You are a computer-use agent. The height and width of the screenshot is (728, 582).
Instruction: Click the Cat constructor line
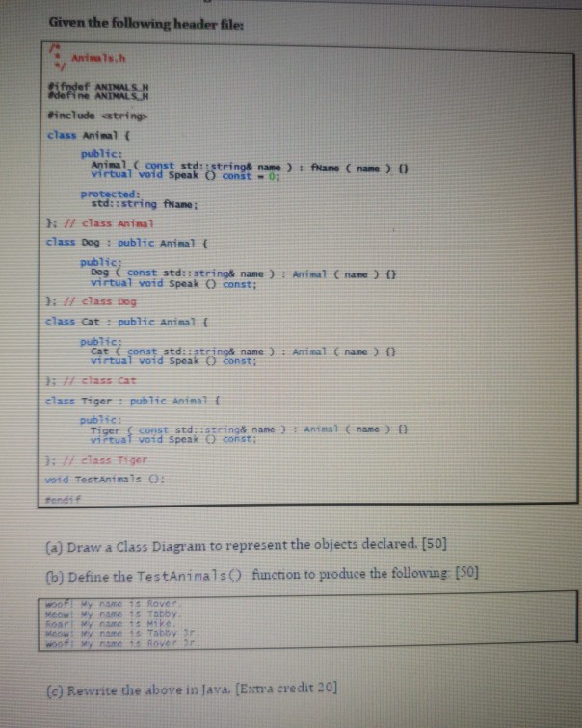click(243, 351)
